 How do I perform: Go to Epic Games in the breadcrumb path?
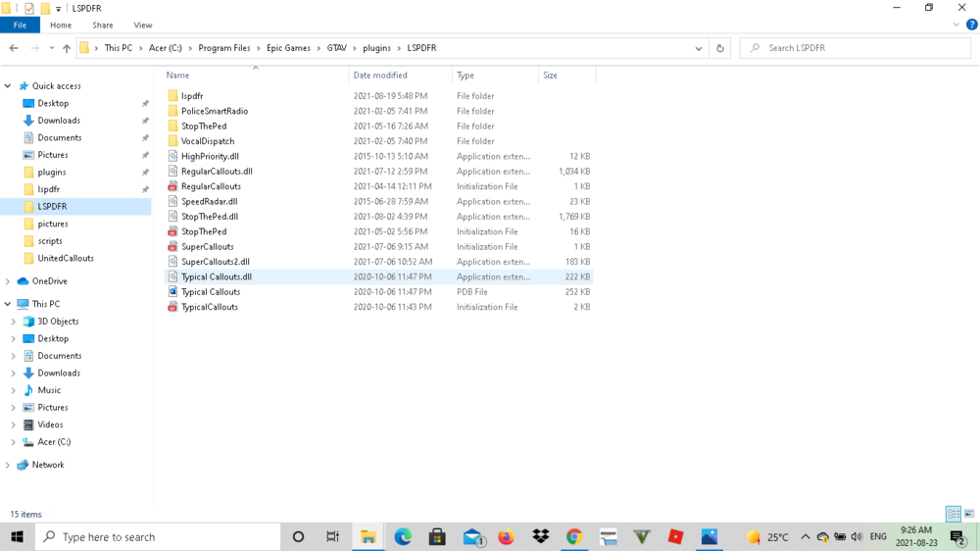click(x=288, y=48)
